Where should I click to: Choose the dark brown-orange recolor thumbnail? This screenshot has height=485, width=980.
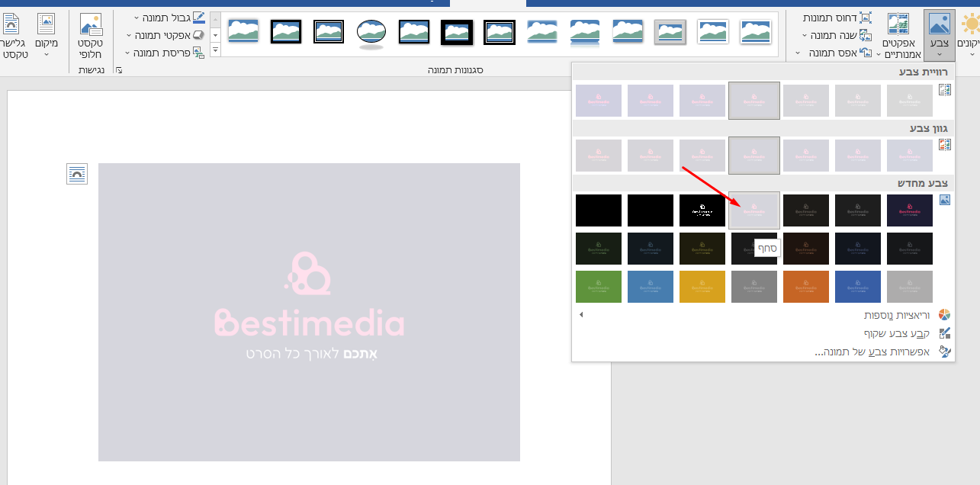click(806, 249)
